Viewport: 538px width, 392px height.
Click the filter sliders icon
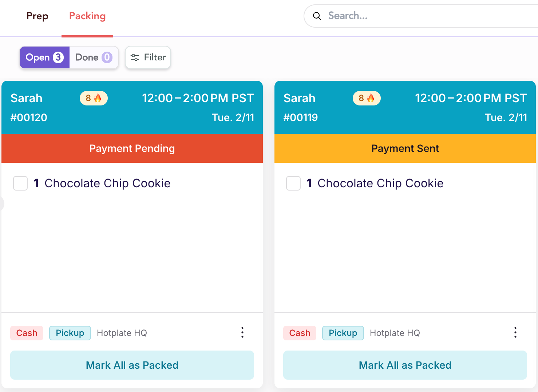[135, 57]
